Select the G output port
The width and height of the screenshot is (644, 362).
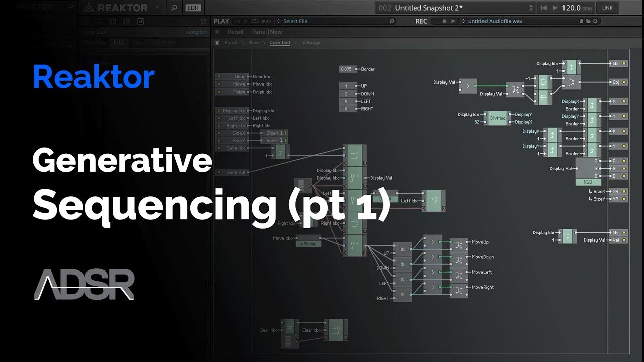coord(618,169)
